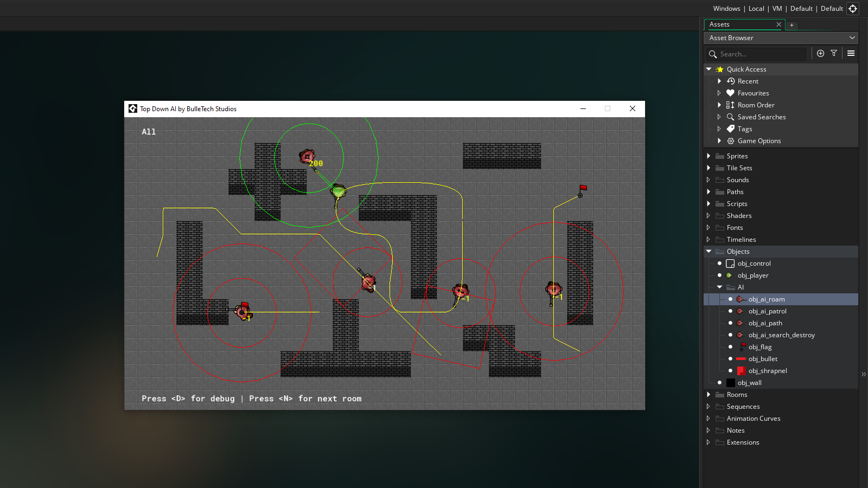The image size is (868, 488).
Task: Click the obj_shrapnel red square icon
Action: click(741, 371)
